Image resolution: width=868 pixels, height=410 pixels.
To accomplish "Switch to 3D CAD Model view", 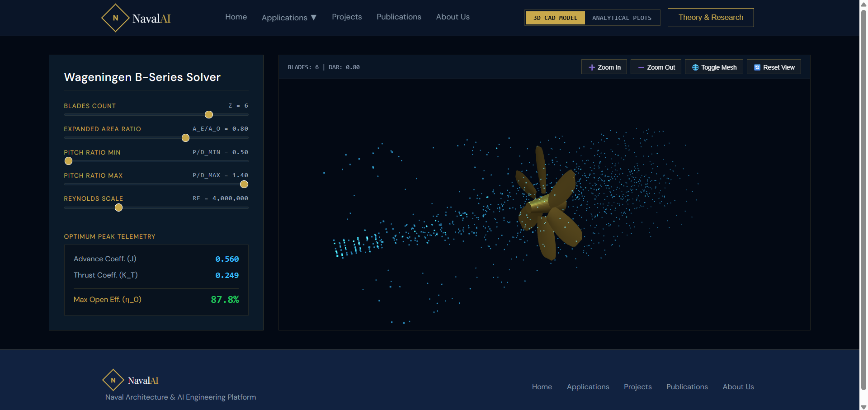I will click(x=555, y=18).
